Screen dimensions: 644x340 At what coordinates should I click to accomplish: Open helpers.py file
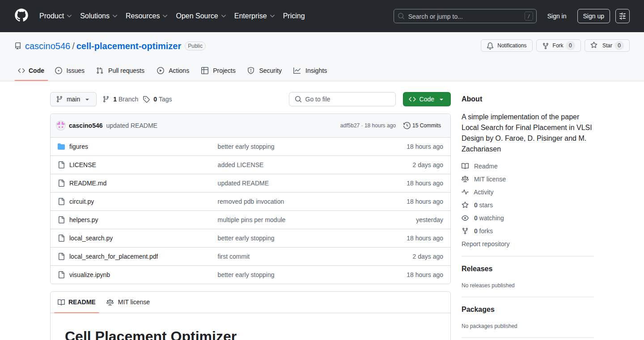coord(84,220)
